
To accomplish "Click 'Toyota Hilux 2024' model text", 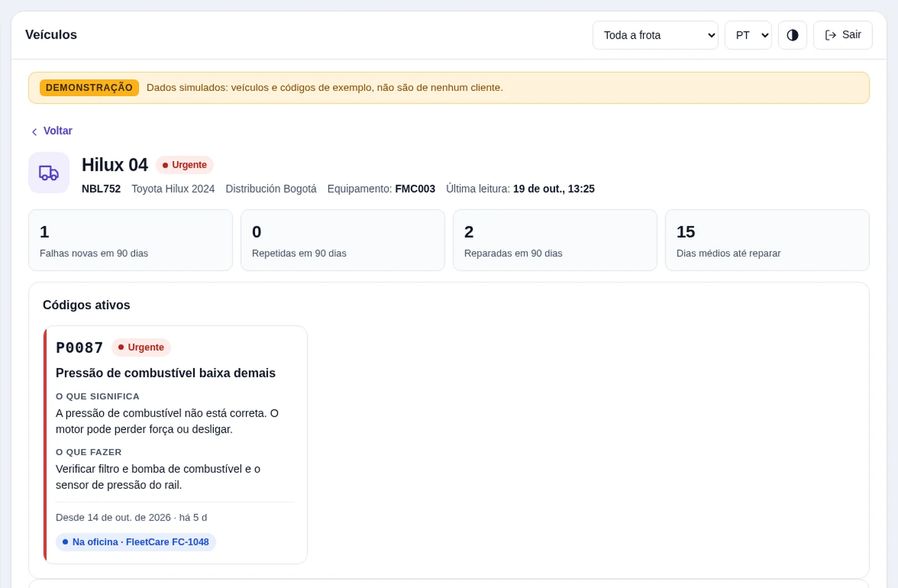I will (x=173, y=189).
